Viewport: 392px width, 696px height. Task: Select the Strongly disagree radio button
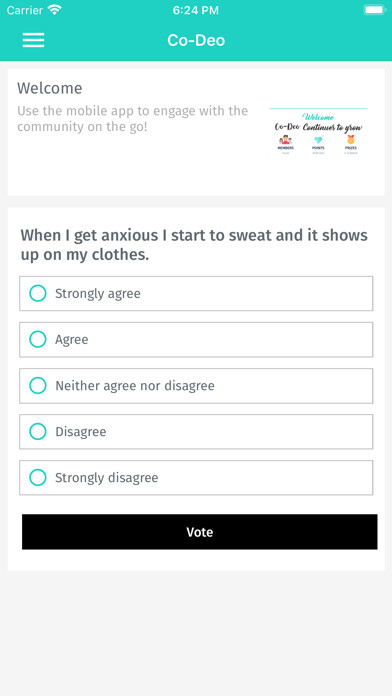[x=38, y=478]
